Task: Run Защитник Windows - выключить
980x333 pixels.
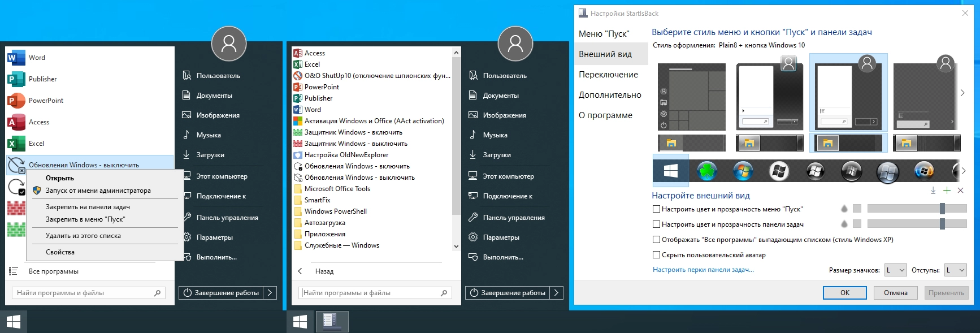Action: pyautogui.click(x=350, y=144)
